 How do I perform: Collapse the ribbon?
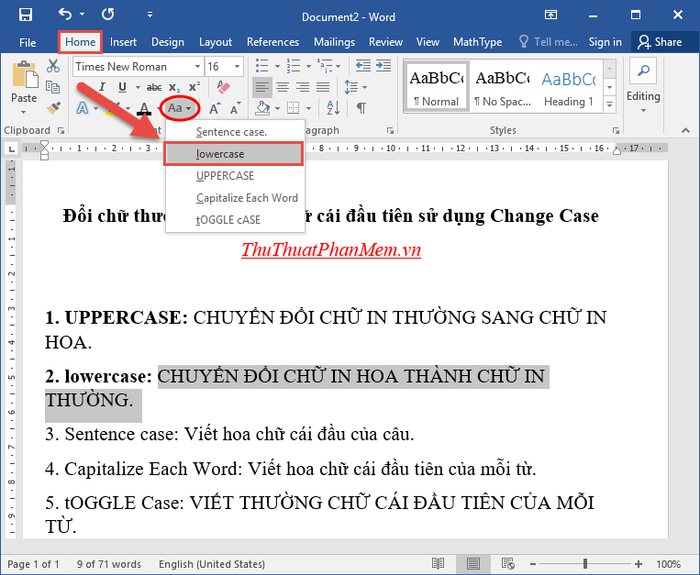coord(685,130)
